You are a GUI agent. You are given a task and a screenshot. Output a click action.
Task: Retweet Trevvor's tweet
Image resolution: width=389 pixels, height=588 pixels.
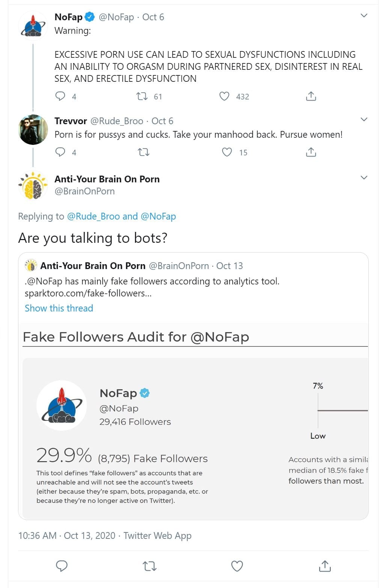click(x=143, y=152)
